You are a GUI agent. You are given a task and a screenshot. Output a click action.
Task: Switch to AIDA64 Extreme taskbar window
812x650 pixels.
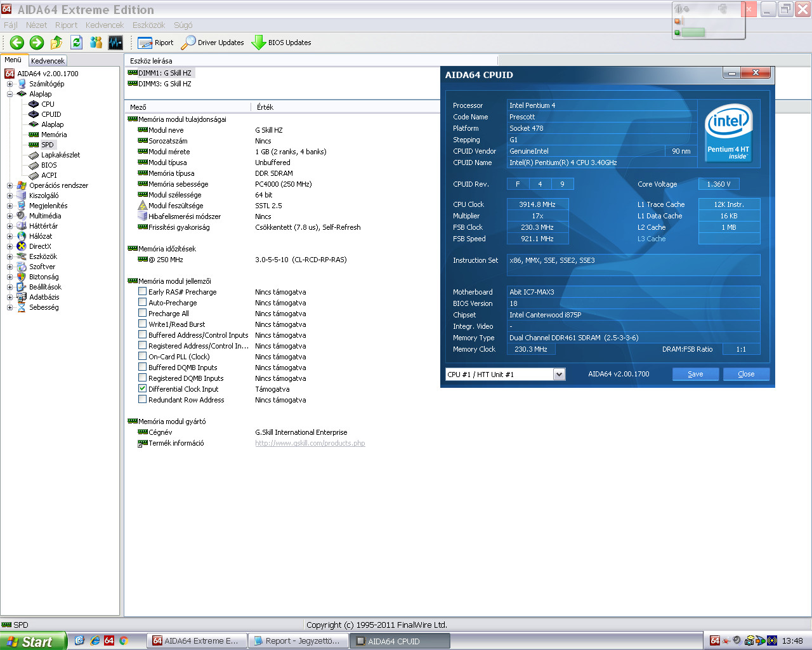[197, 641]
